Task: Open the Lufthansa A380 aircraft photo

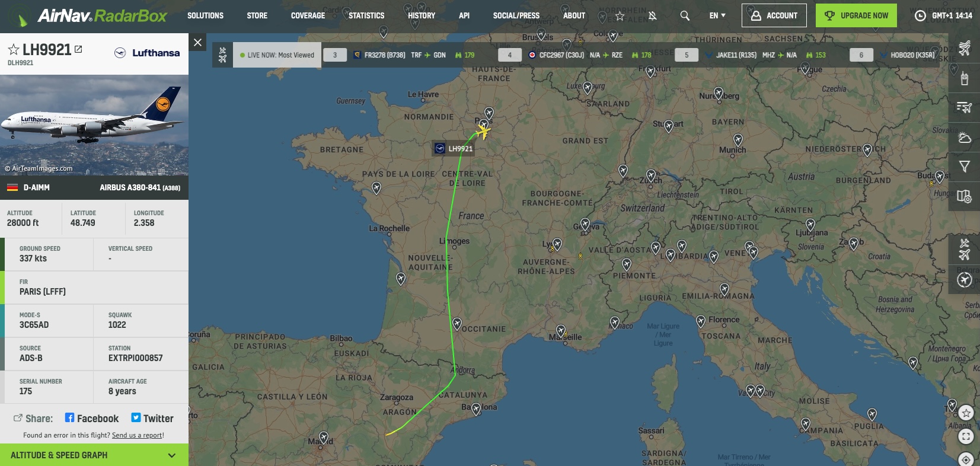Action: [94, 125]
